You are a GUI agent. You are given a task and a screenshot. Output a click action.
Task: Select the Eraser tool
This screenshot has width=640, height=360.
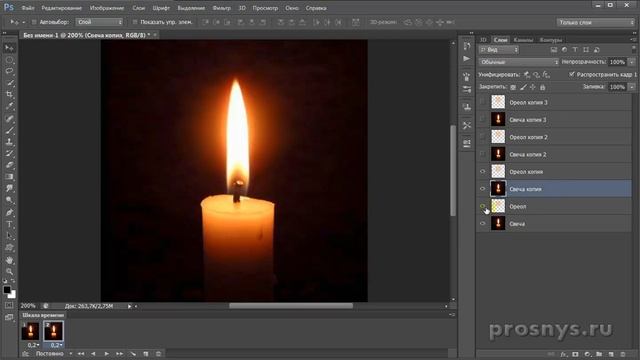(9, 165)
